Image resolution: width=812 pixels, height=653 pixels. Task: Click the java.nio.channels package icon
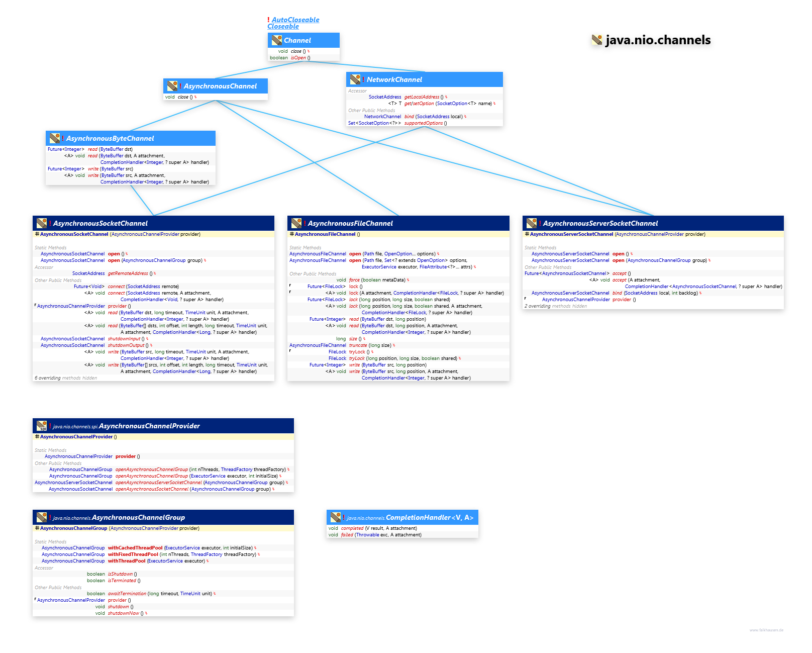(596, 40)
